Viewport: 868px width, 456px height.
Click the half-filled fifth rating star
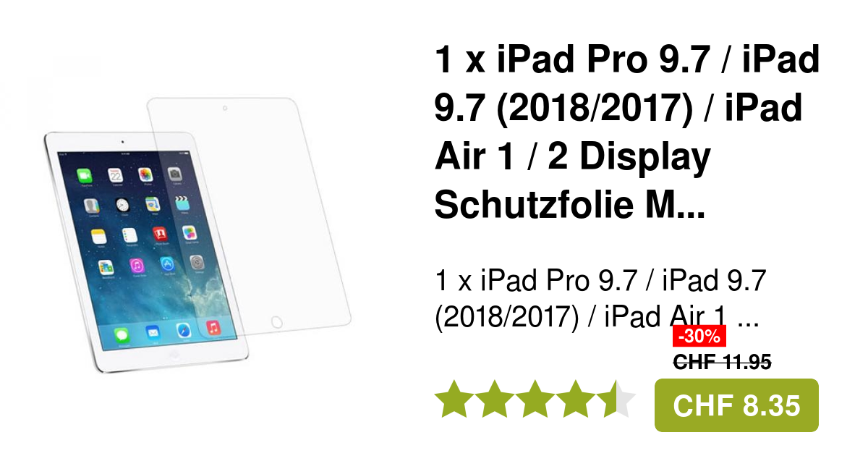point(616,400)
